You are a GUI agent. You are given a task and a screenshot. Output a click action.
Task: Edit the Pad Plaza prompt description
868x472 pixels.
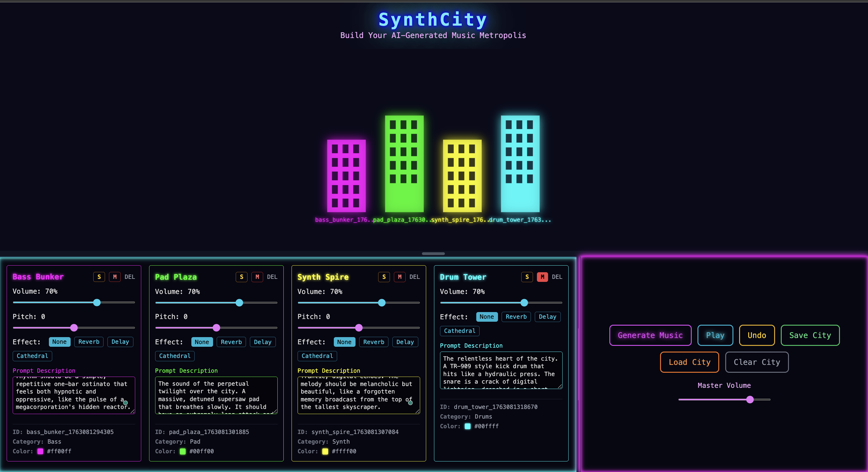click(216, 395)
